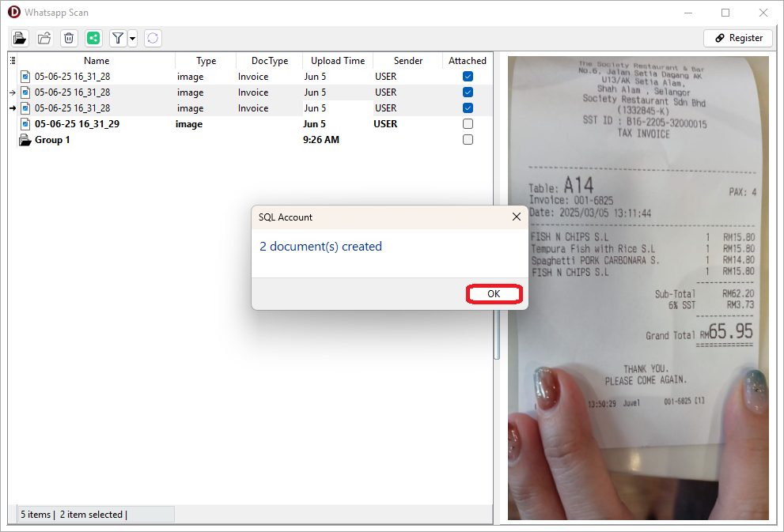Viewport: 784px width, 532px height.
Task: Close the SQL Account dialog with X
Action: [x=517, y=217]
